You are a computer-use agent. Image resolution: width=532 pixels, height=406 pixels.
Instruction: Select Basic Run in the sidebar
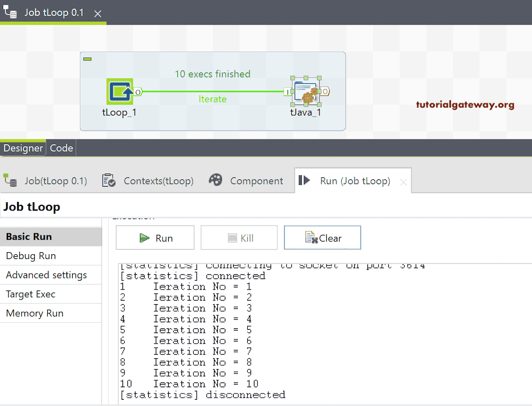(29, 237)
